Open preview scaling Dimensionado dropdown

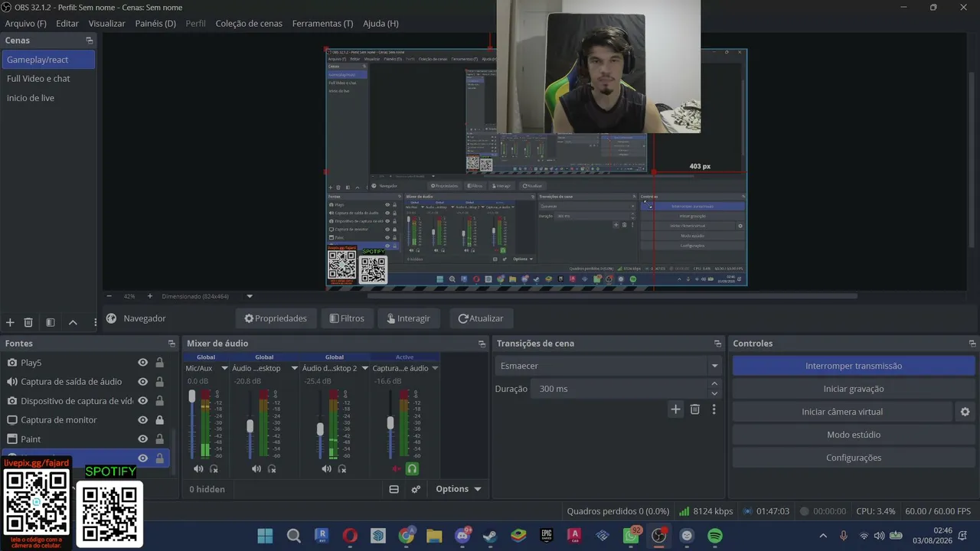click(x=250, y=296)
